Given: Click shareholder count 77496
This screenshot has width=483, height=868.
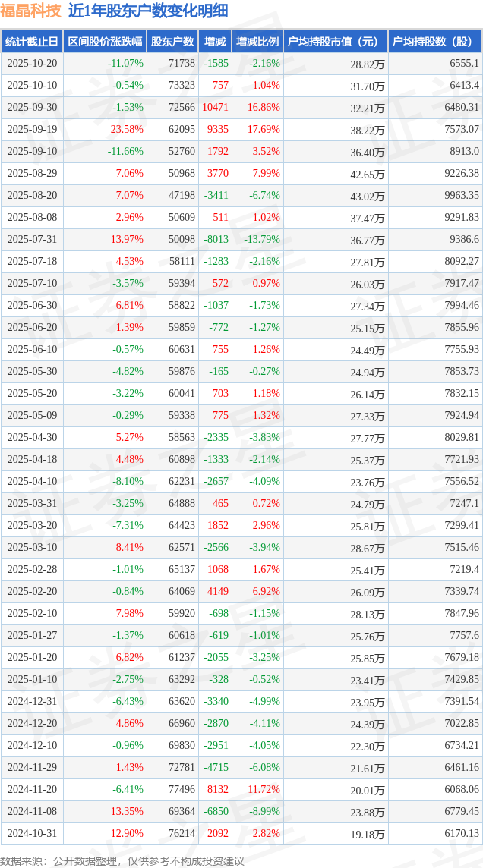Looking at the screenshot, I should [182, 790].
